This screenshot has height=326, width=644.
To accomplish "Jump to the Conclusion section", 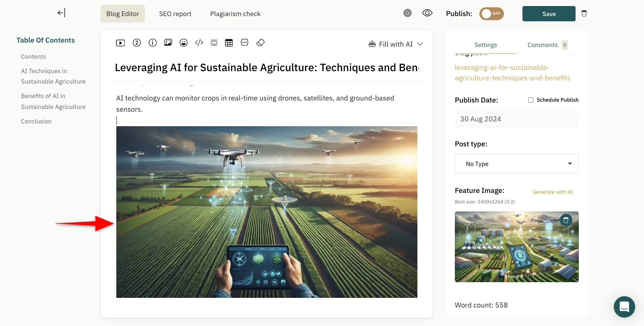I will (36, 121).
